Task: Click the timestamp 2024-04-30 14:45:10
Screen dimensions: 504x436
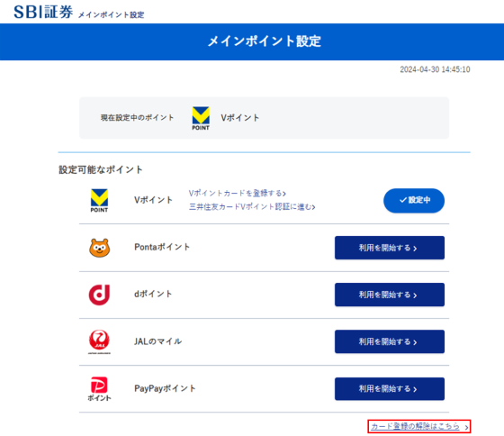Action: click(x=435, y=69)
